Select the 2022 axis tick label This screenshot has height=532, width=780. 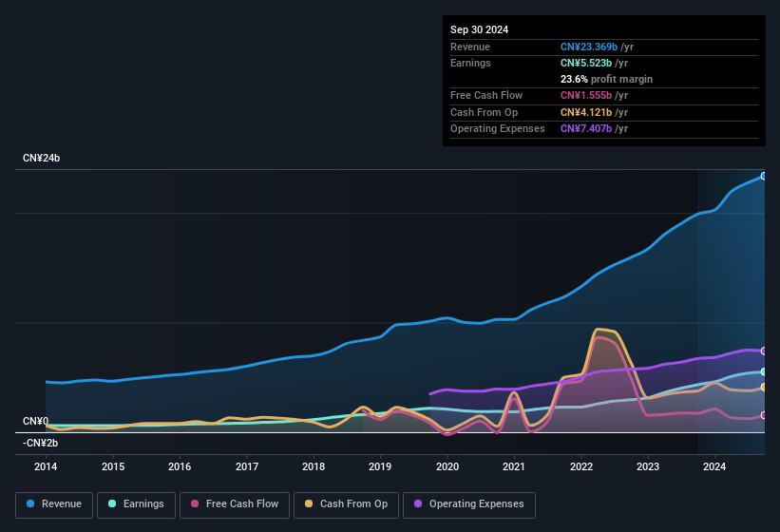point(580,466)
